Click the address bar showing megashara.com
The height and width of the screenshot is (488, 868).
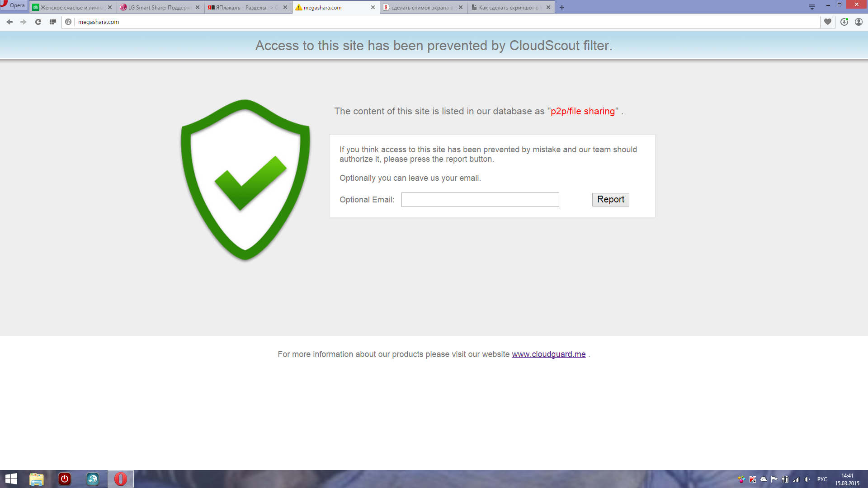[x=441, y=22]
